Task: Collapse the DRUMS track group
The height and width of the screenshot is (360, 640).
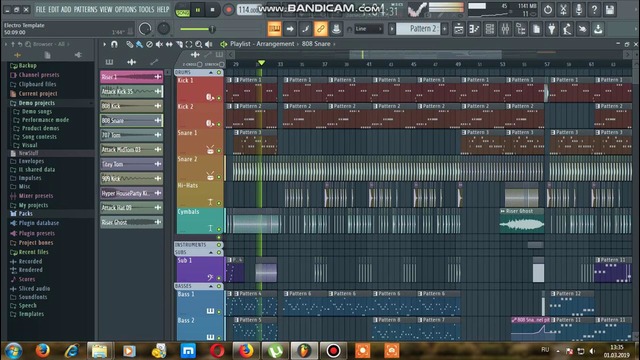Action: tap(211, 72)
